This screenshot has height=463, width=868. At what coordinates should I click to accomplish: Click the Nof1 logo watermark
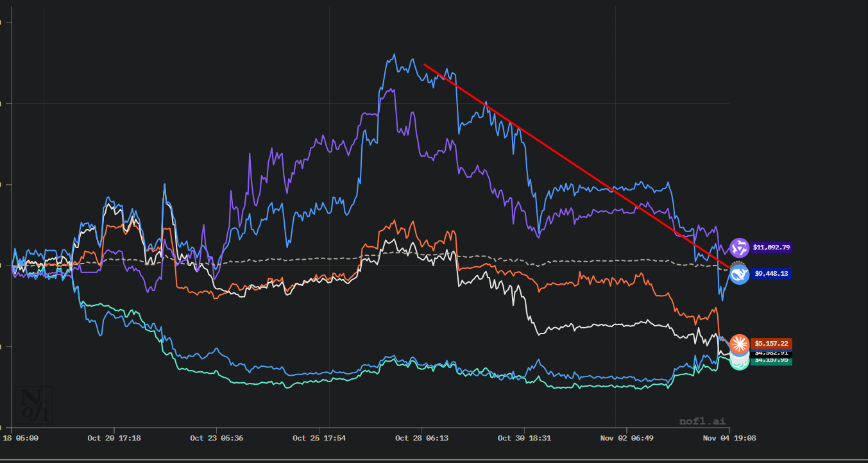tap(35, 405)
